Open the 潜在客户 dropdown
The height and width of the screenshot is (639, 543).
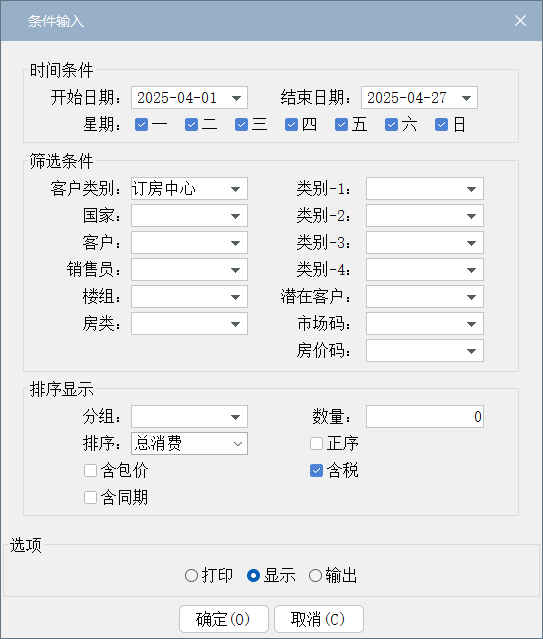(x=425, y=297)
